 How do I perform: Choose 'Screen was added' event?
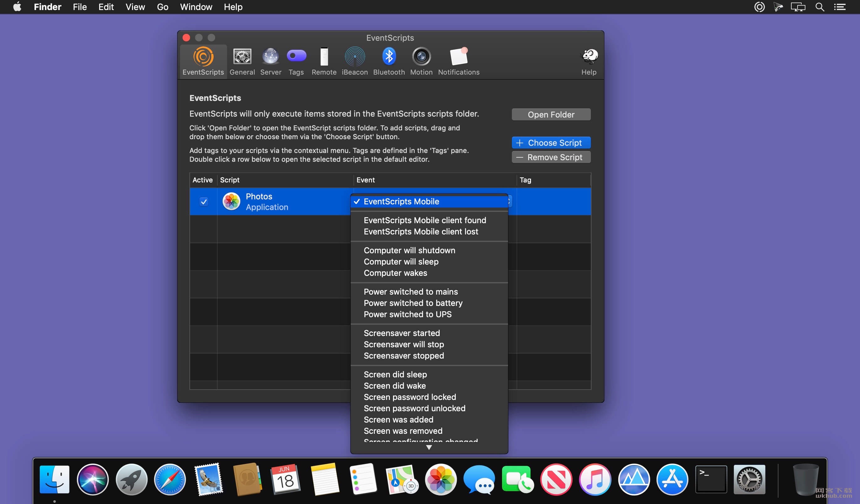429,419
